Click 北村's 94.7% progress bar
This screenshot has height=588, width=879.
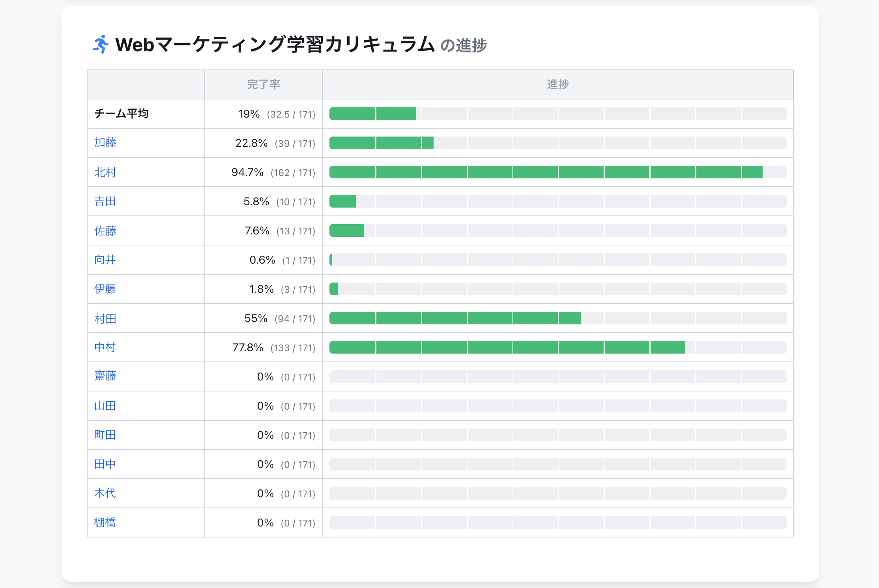[x=546, y=172]
